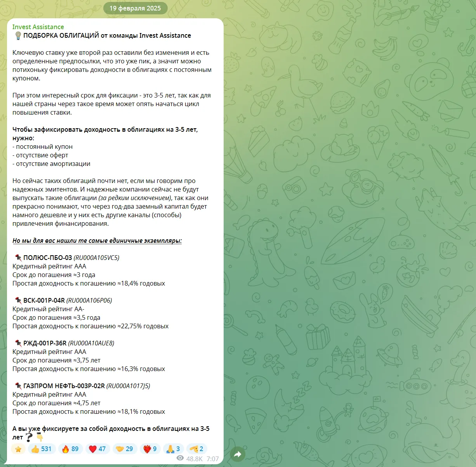Viewport: 476px width, 467px height.
Task: Click 'Кредитный рейтинг АА-' line
Action: [x=48, y=309]
